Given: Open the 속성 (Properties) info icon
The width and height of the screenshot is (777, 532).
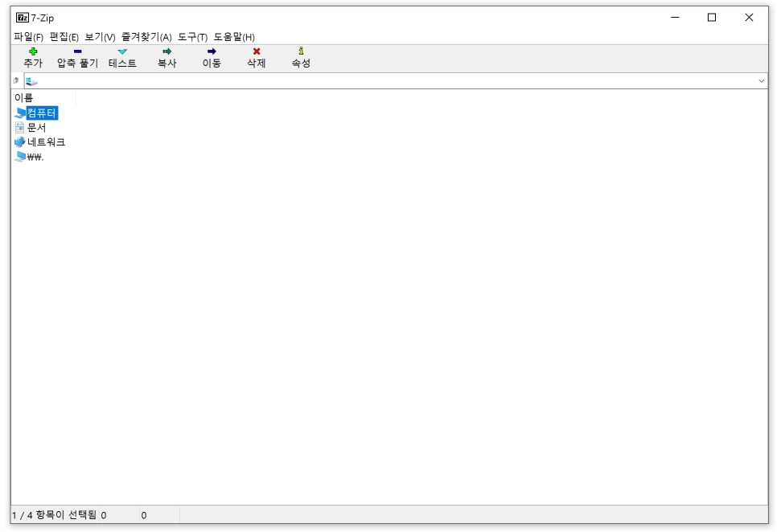Looking at the screenshot, I should pyautogui.click(x=300, y=56).
